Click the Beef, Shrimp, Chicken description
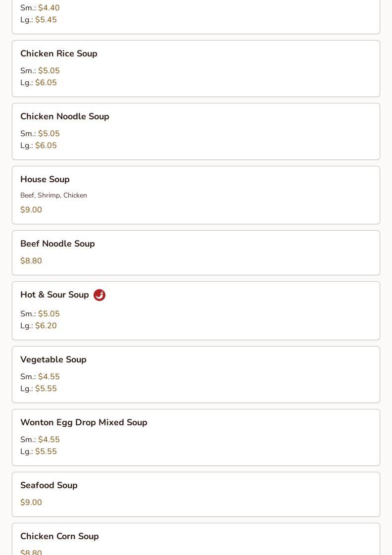Screen dimensions: 392x555 [x=53, y=196]
